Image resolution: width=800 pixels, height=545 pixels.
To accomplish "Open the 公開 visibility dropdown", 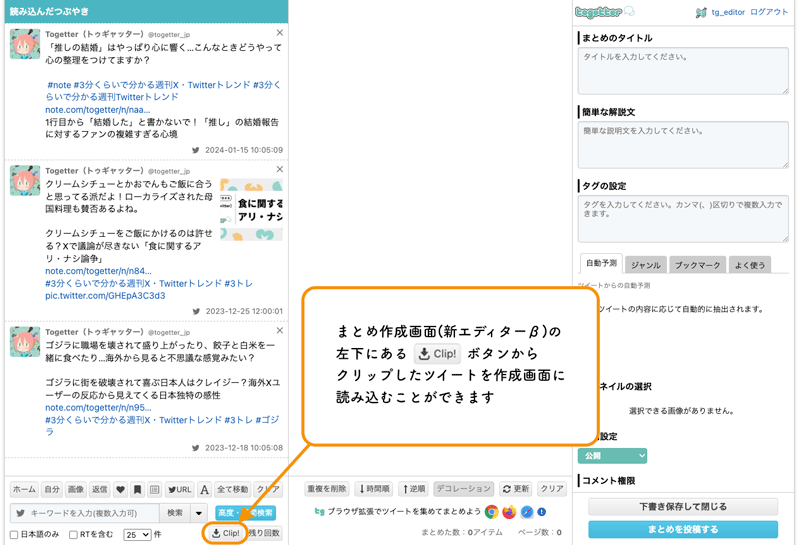I will 613,455.
